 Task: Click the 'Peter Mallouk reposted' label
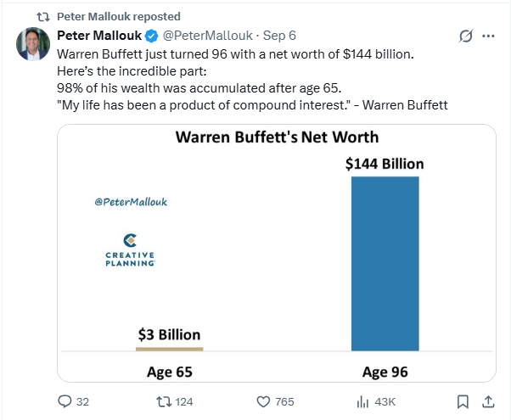coord(119,16)
